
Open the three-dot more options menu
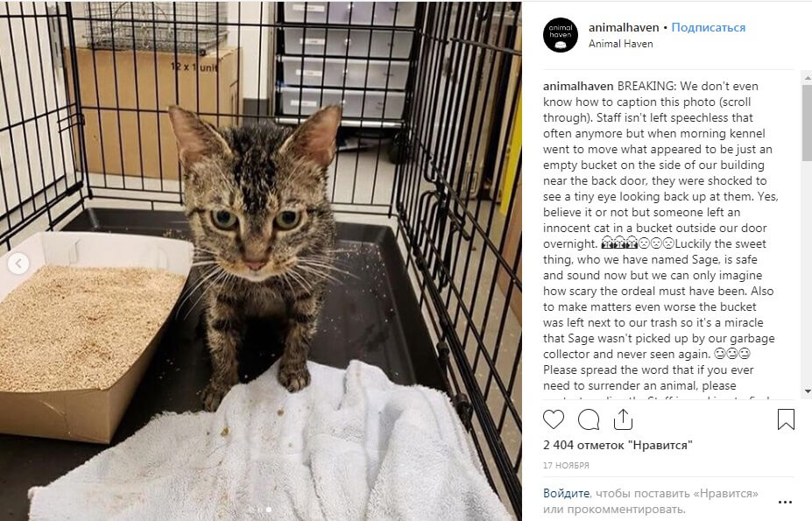coord(785,502)
